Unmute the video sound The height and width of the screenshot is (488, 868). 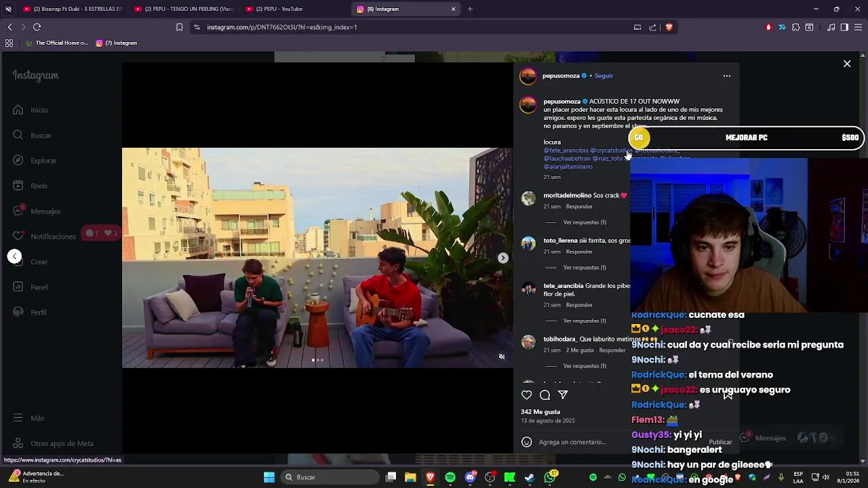pyautogui.click(x=502, y=357)
